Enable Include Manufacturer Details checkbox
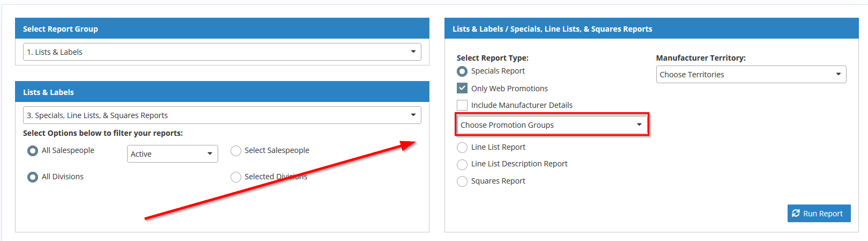 click(462, 105)
